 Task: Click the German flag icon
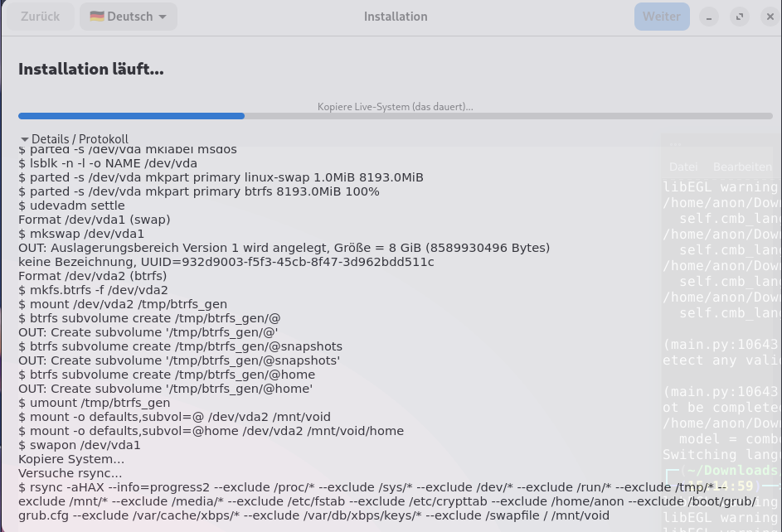tap(97, 17)
